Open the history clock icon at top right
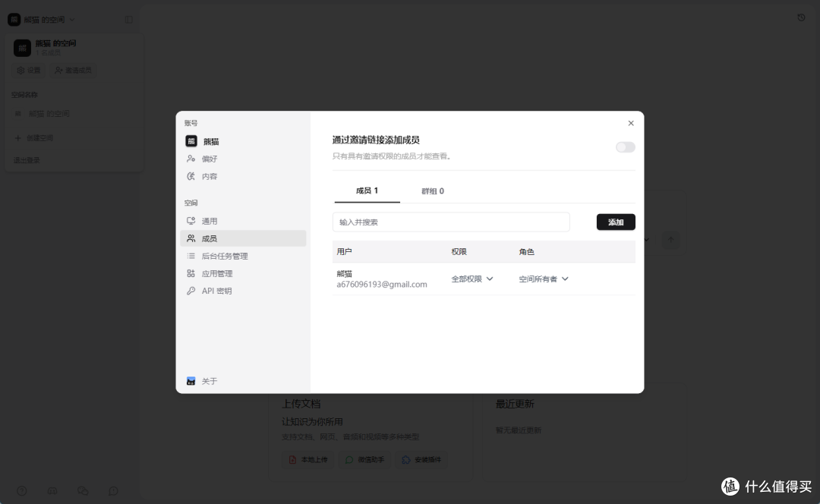The width and height of the screenshot is (820, 504). pyautogui.click(x=801, y=17)
